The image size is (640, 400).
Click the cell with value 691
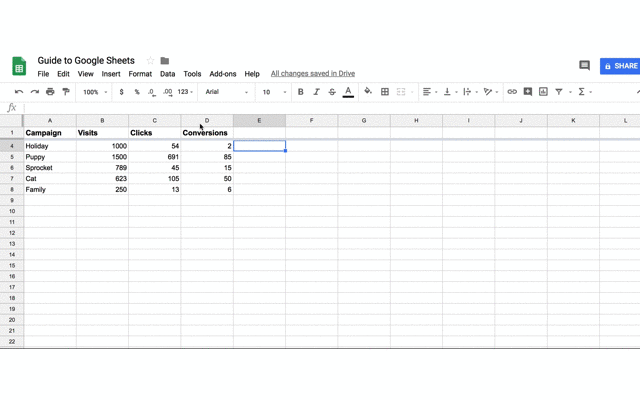(155, 157)
